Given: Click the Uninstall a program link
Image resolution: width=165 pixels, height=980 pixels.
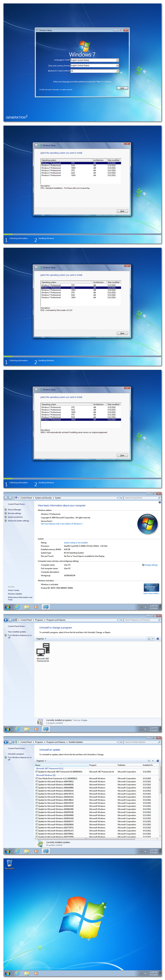Looking at the screenshot, I should (x=16, y=754).
